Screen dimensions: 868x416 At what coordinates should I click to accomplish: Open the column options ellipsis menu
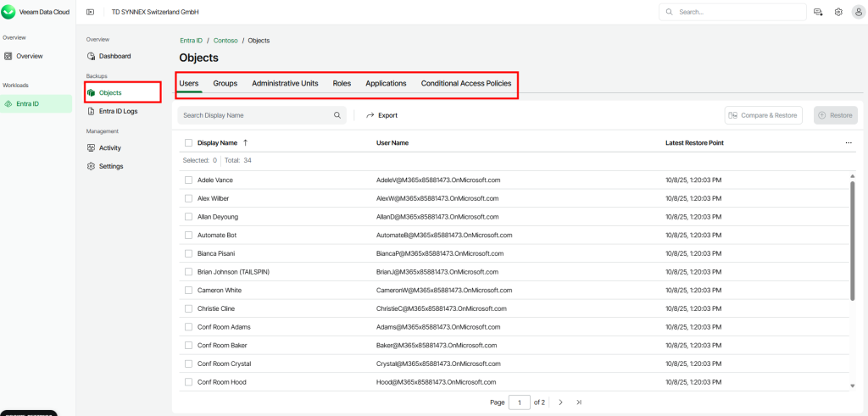(x=849, y=143)
